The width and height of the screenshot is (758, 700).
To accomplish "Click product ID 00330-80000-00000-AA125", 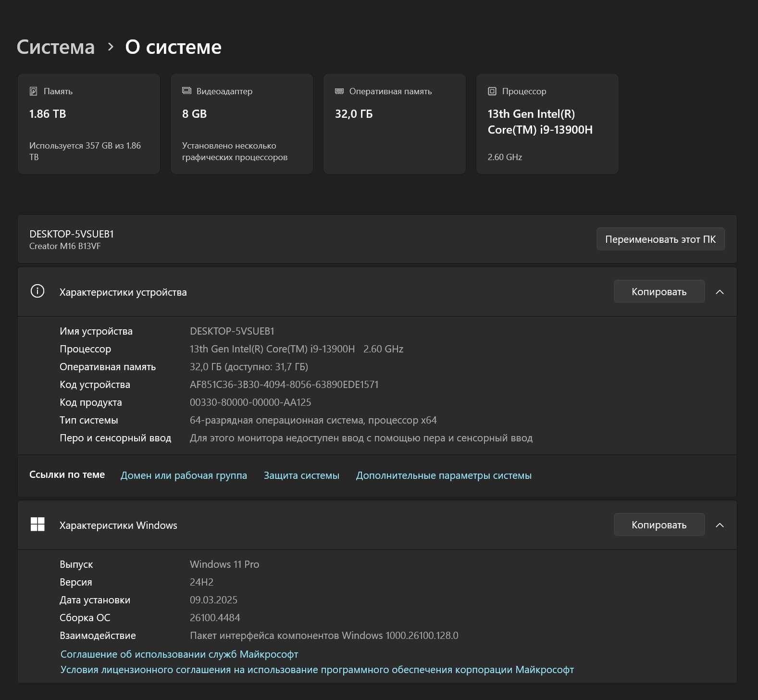I will click(250, 402).
